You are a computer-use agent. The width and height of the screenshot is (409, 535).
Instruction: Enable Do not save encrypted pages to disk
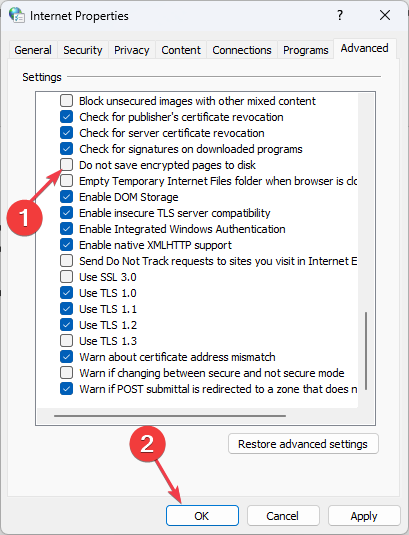(x=67, y=165)
